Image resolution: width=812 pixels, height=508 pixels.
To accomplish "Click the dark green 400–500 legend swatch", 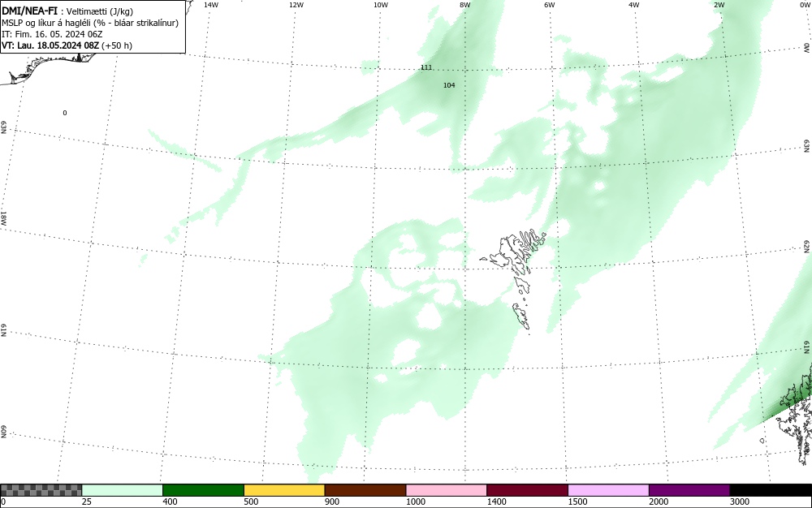I will click(203, 490).
